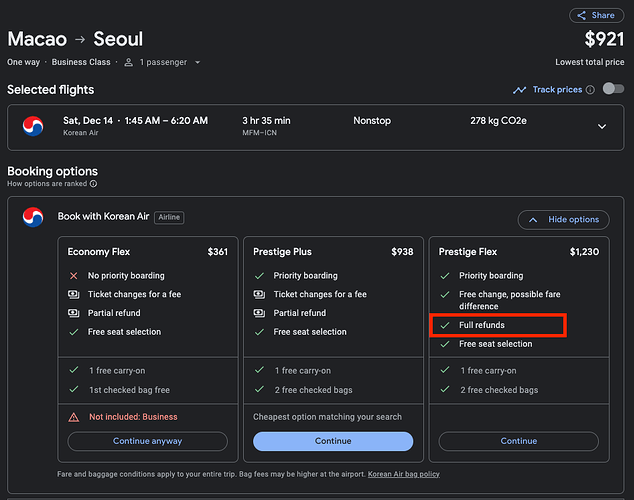The width and height of the screenshot is (634, 500).
Task: Click the $361 Economy Flex price
Action: coord(218,252)
